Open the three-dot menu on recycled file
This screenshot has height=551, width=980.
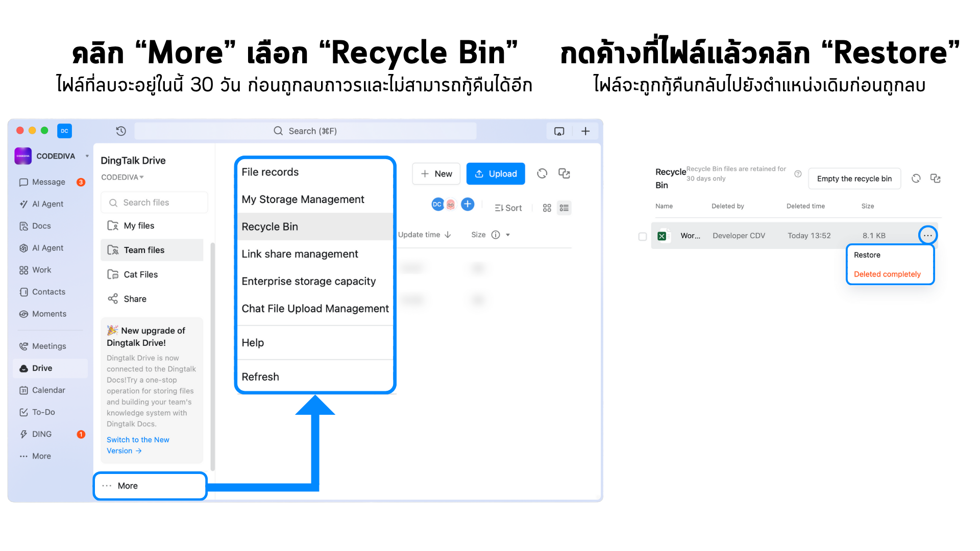coord(927,236)
